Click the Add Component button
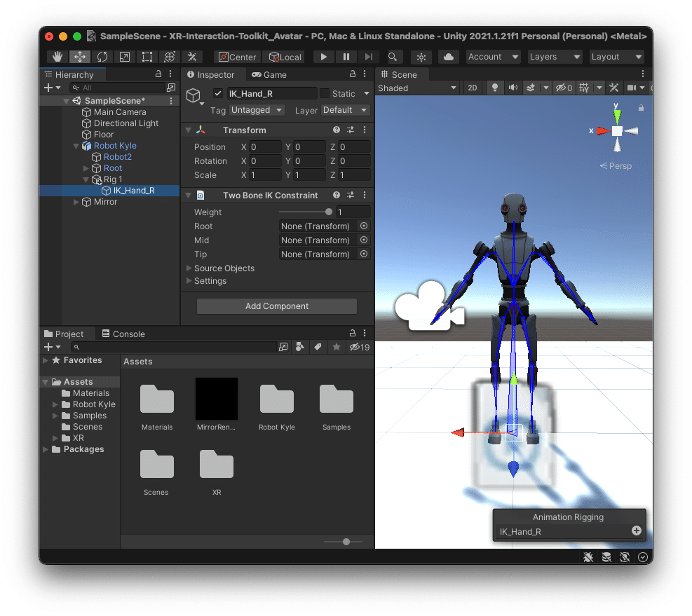 (277, 306)
